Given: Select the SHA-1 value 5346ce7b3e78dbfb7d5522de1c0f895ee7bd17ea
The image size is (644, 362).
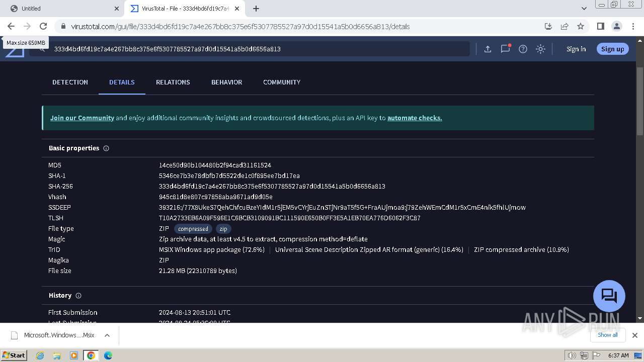Looking at the screenshot, I should (x=229, y=176).
